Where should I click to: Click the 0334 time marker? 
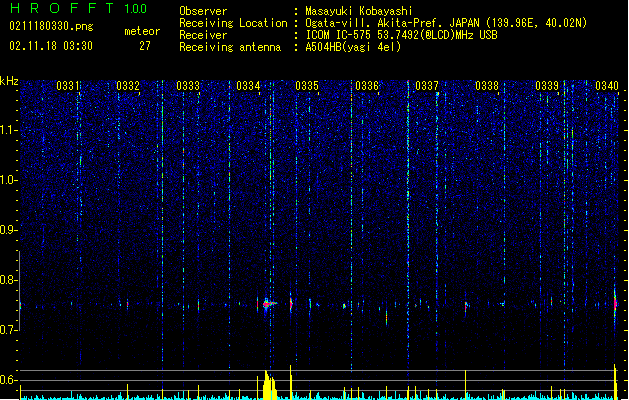tap(248, 86)
